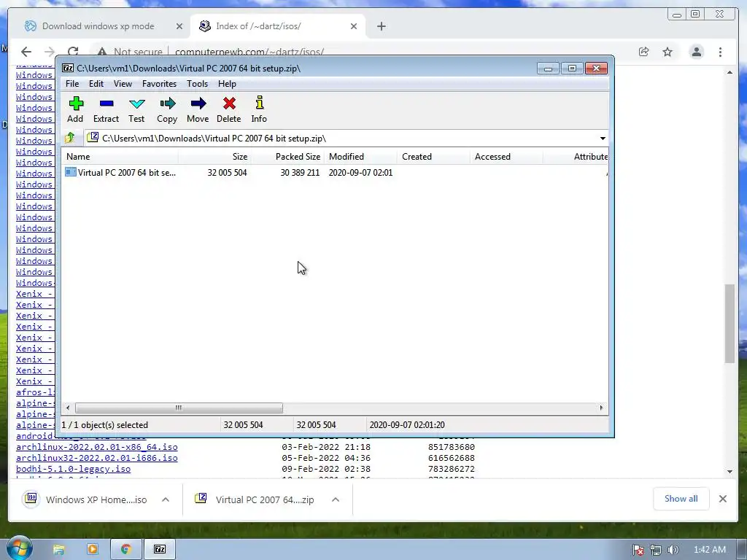Click the 2020-09-07 02:01 modified cell
The image size is (747, 560).
[x=360, y=172]
